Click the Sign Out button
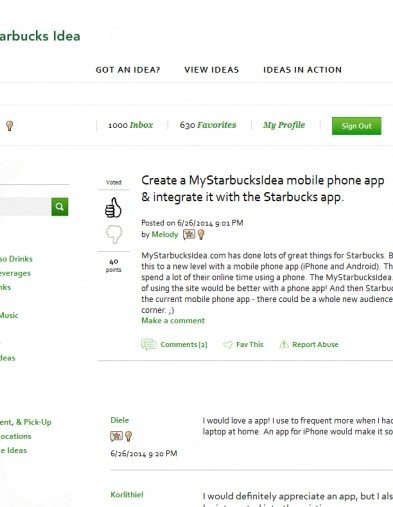 pos(356,126)
